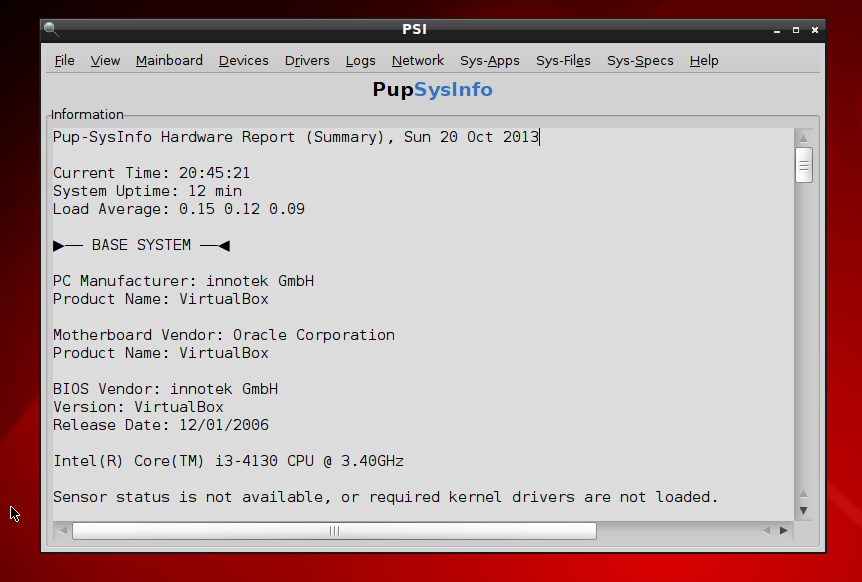Screen dimensions: 862x582
Task: Click BIOS Vendor: innotek GmbH line
Action: [165, 389]
